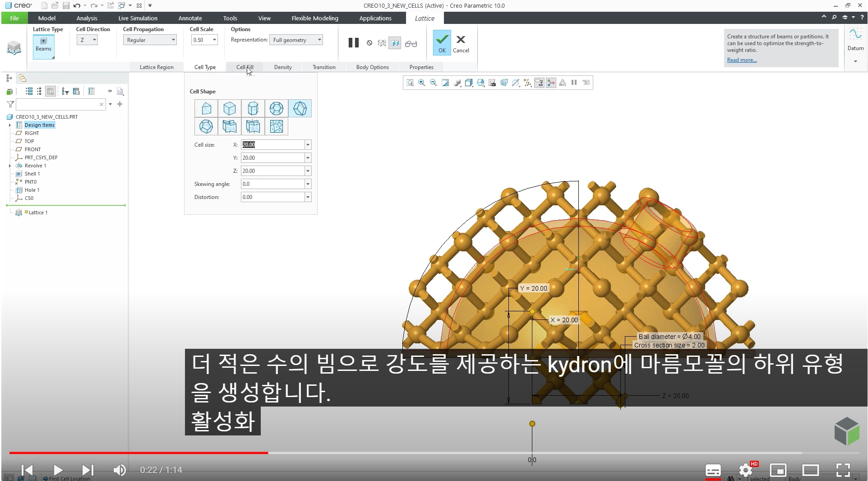The width and height of the screenshot is (868, 481).
Task: Pick the hexagonal prism cell shape
Action: pos(253,108)
